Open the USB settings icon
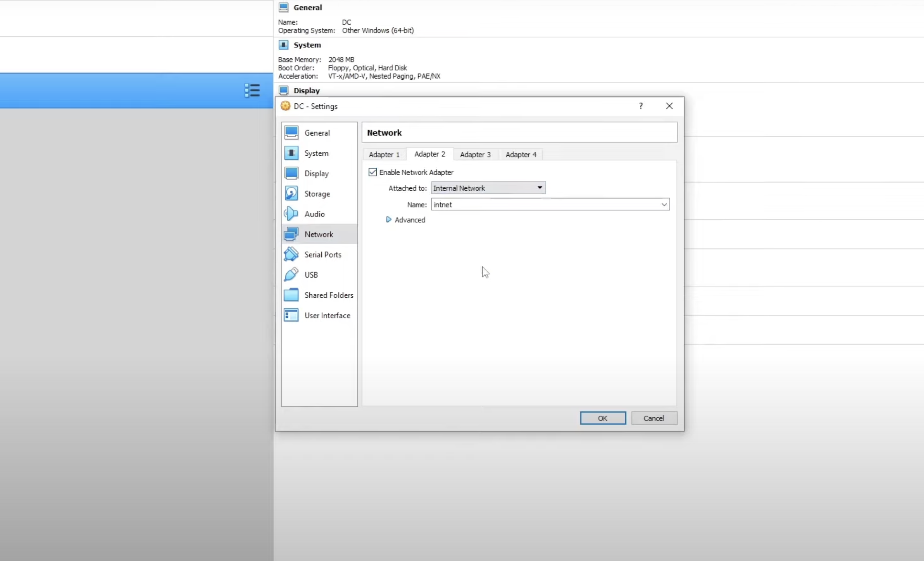The height and width of the screenshot is (561, 924). (x=291, y=274)
